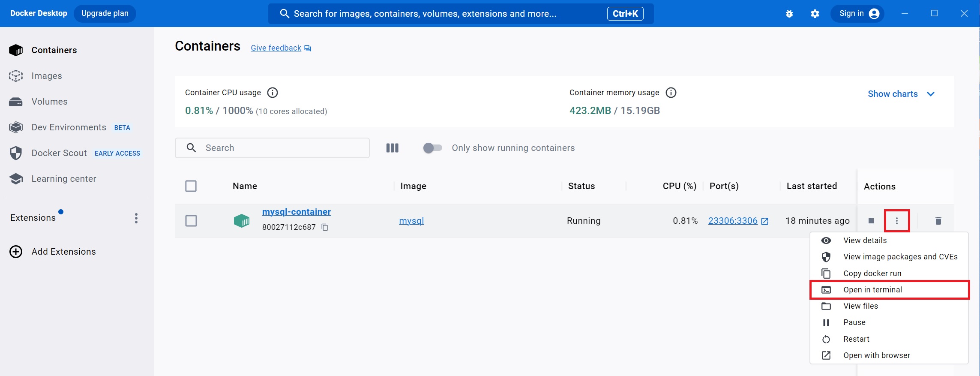Sort by Name column header
The image size is (980, 376).
[x=245, y=186]
